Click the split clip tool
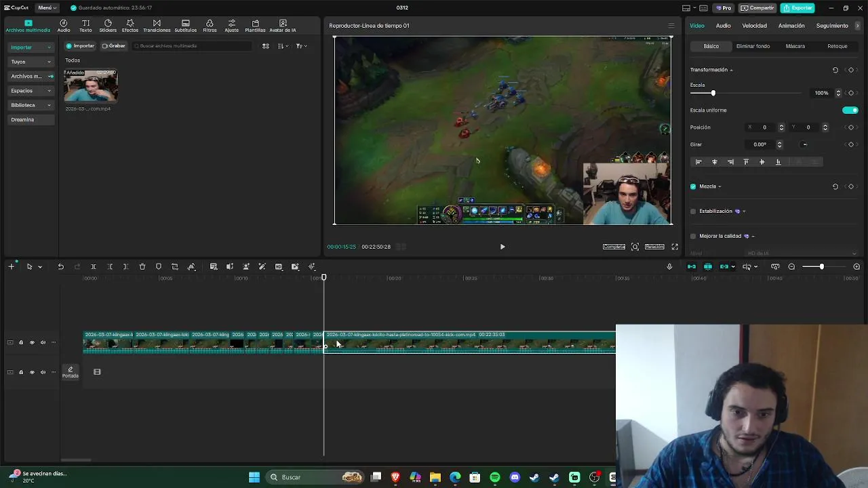The height and width of the screenshot is (488, 868). point(93,266)
